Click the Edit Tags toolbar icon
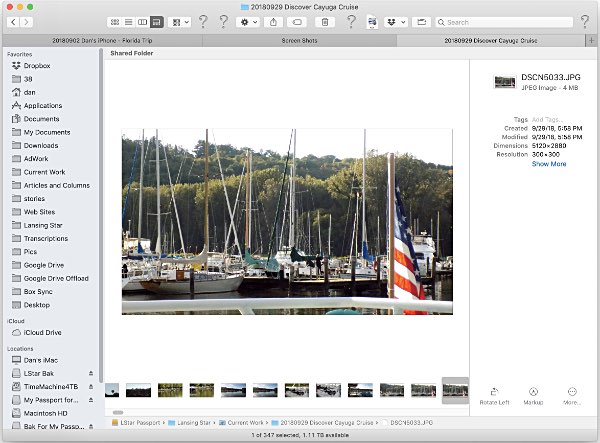This screenshot has height=443, width=600. click(297, 21)
